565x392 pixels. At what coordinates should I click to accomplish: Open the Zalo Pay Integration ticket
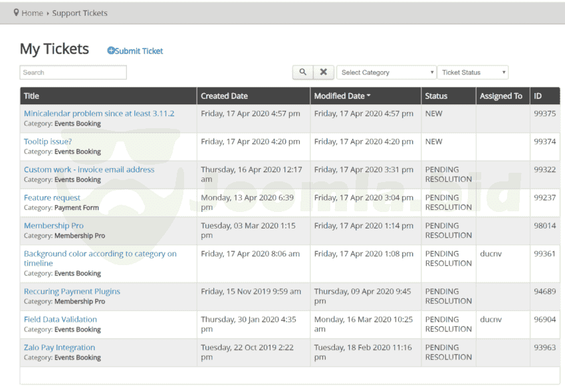coord(59,347)
